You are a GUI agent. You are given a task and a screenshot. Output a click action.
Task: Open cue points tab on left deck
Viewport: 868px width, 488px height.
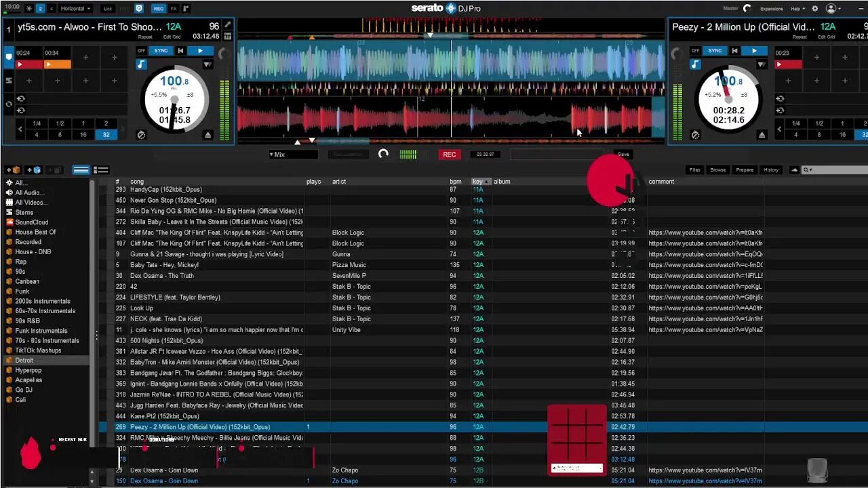point(9,57)
